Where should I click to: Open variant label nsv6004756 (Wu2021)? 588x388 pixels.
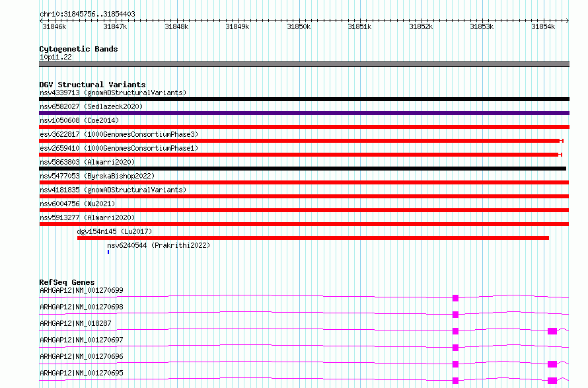(77, 204)
